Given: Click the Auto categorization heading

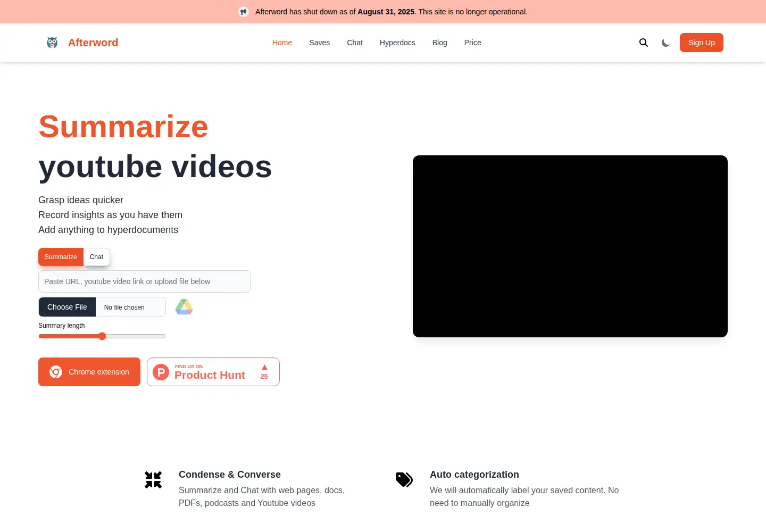Looking at the screenshot, I should 474,475.
